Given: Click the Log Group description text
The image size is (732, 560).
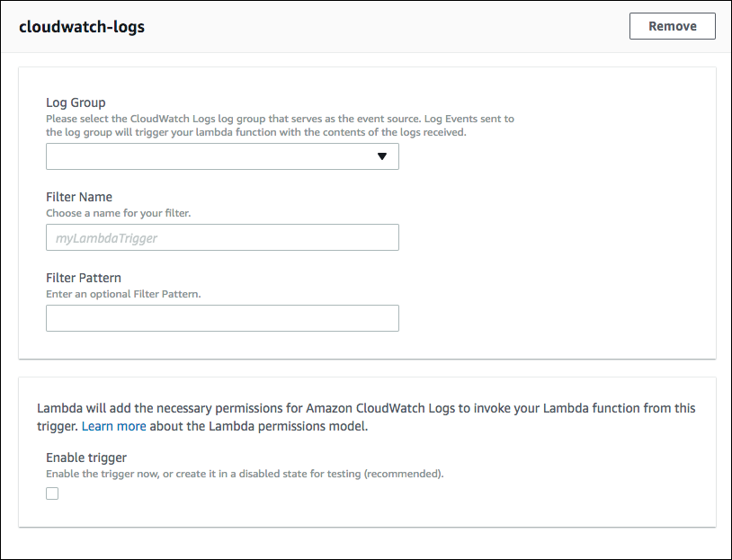Looking at the screenshot, I should pyautogui.click(x=279, y=125).
